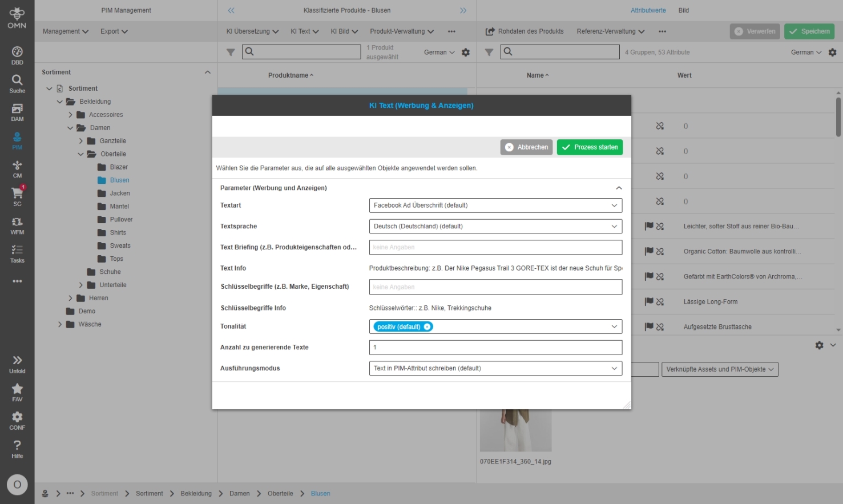The height and width of the screenshot is (504, 843).
Task: Unfold the left navigation sidebar
Action: [17, 364]
